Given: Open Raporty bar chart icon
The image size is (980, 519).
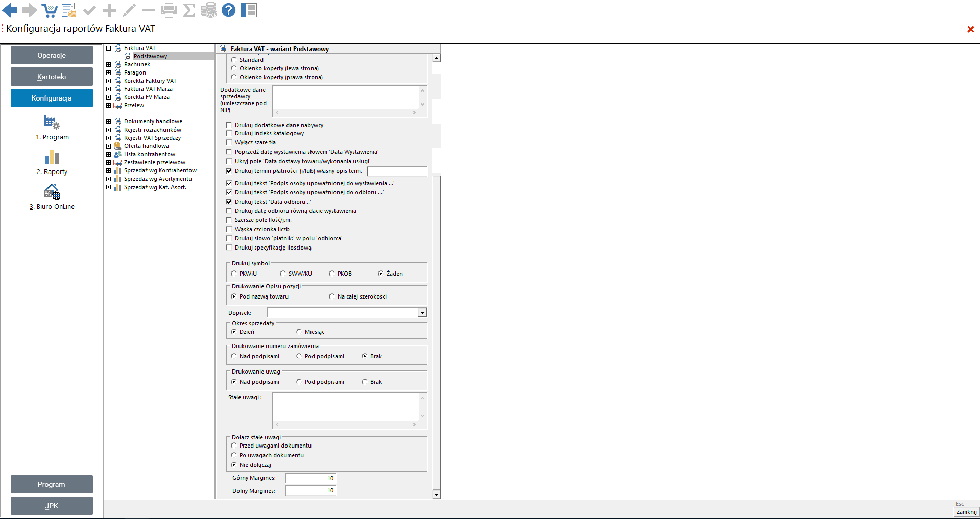Looking at the screenshot, I should [52, 157].
